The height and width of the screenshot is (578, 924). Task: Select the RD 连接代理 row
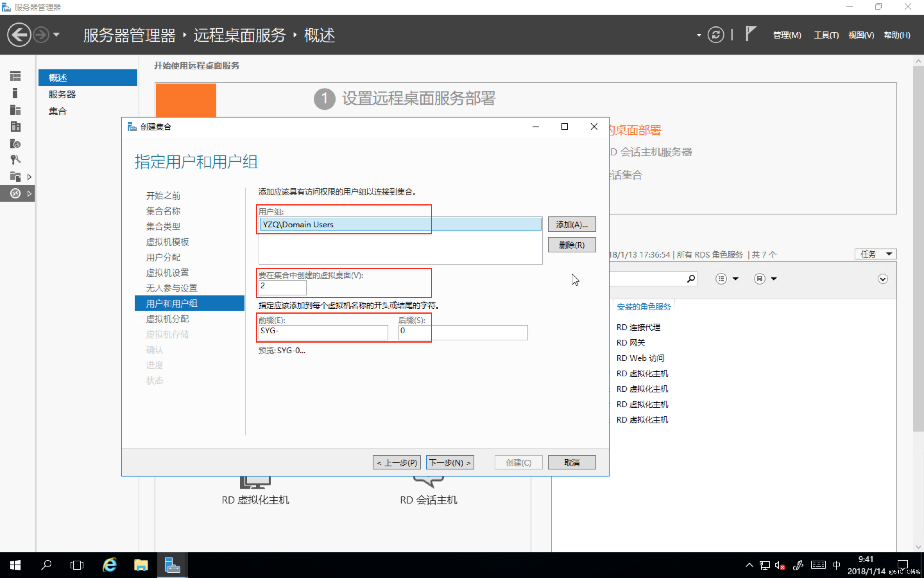click(x=638, y=327)
